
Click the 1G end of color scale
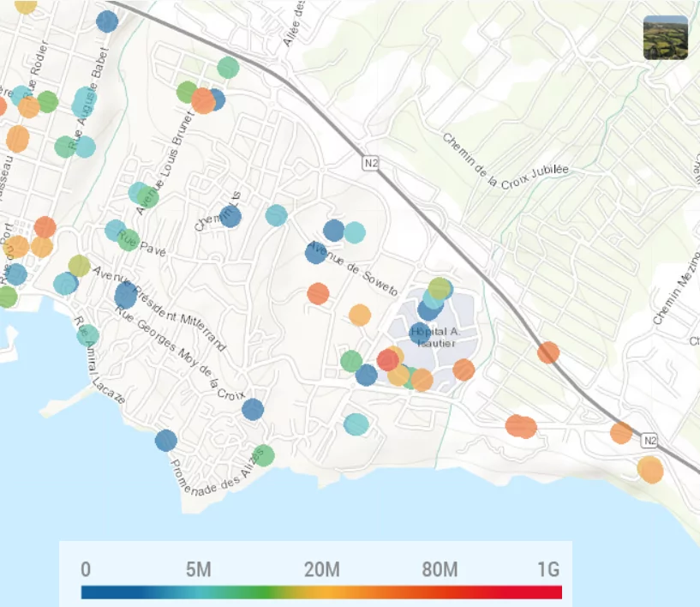click(x=548, y=569)
